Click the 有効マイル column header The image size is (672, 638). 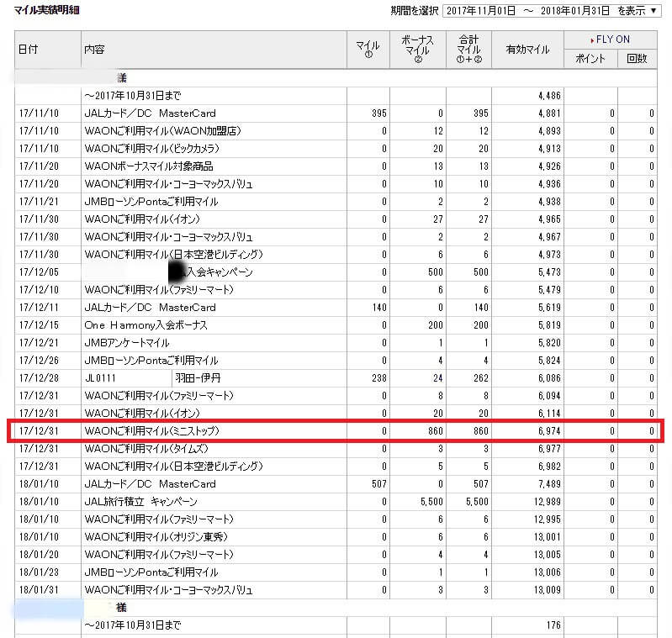tap(527, 50)
